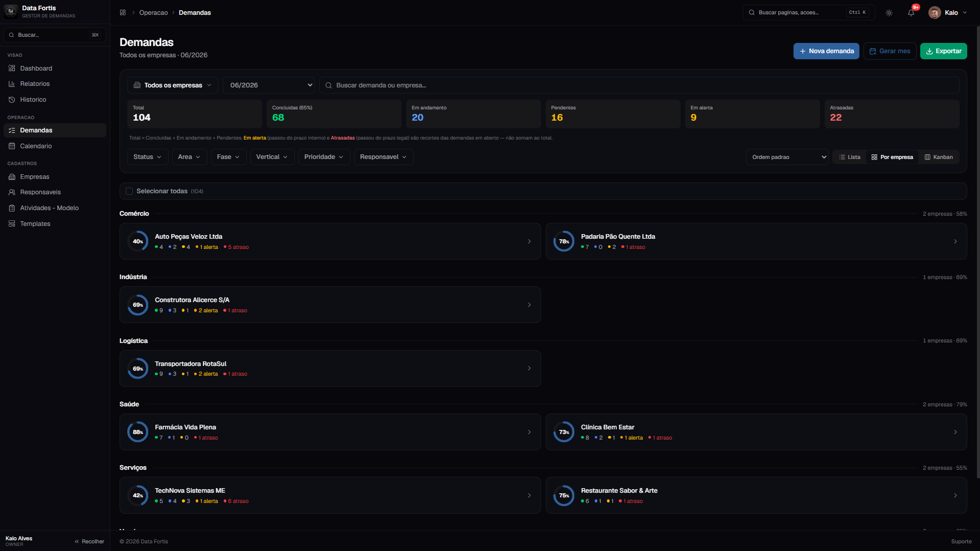Viewport: 980px width, 551px height.
Task: Focus the Buscar demanda ou empresa field
Action: 639,85
